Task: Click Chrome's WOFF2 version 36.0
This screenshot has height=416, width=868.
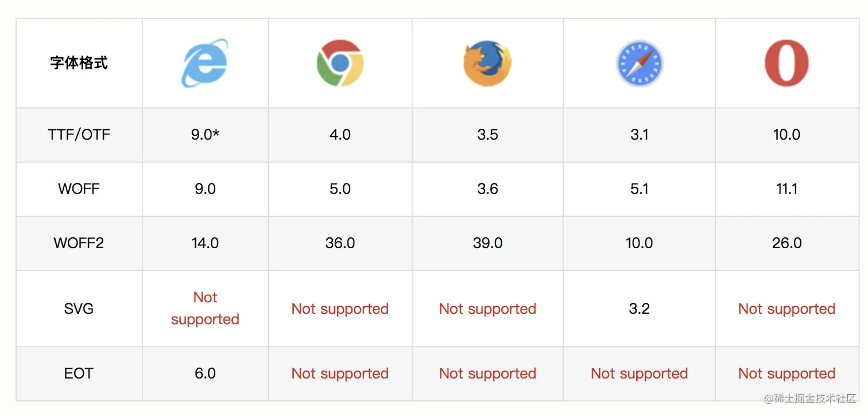Action: (340, 243)
